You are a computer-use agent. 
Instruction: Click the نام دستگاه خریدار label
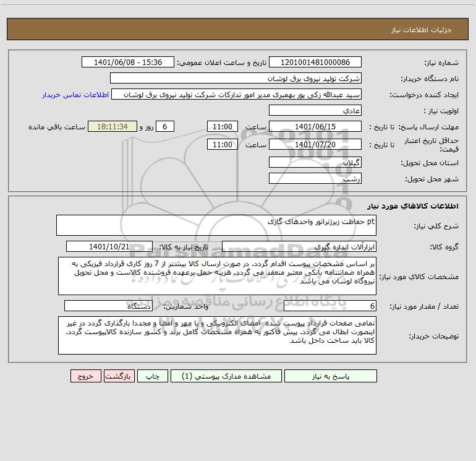pyautogui.click(x=430, y=79)
